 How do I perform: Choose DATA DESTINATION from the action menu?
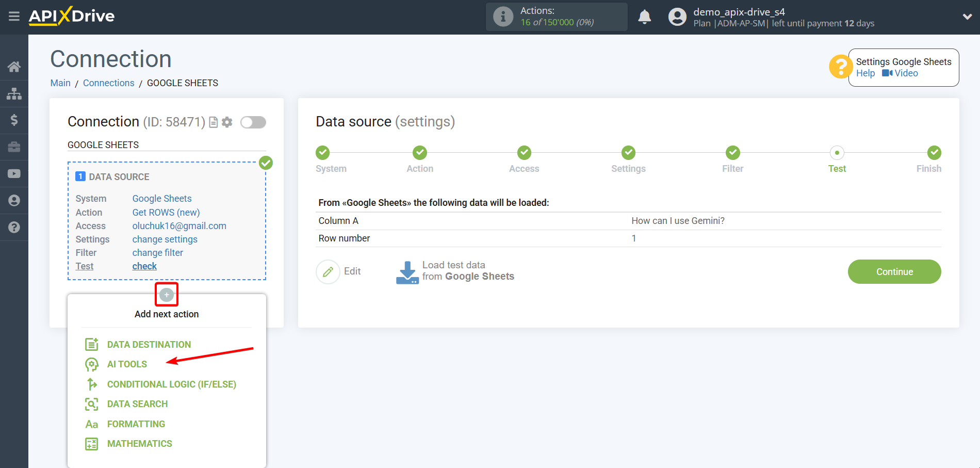click(149, 345)
